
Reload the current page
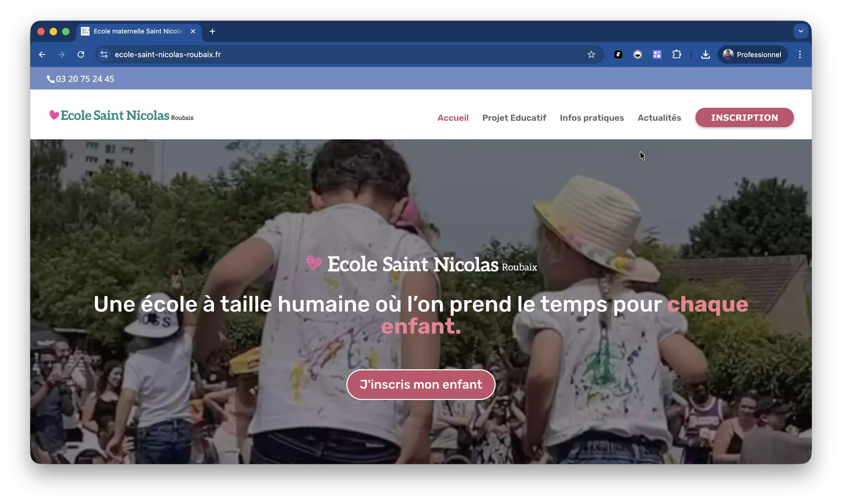click(81, 54)
